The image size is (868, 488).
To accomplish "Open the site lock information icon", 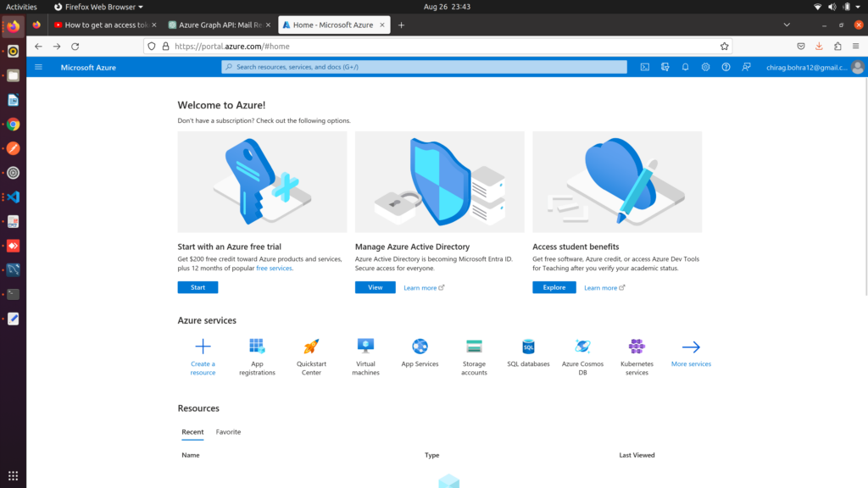I will pyautogui.click(x=165, y=47).
